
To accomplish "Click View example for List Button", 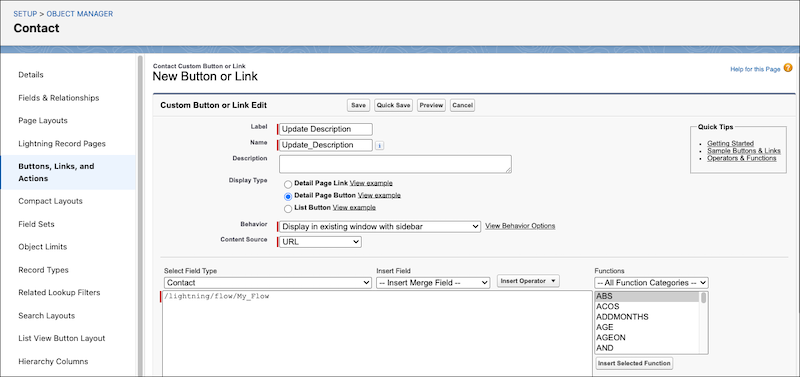I will pyautogui.click(x=354, y=208).
